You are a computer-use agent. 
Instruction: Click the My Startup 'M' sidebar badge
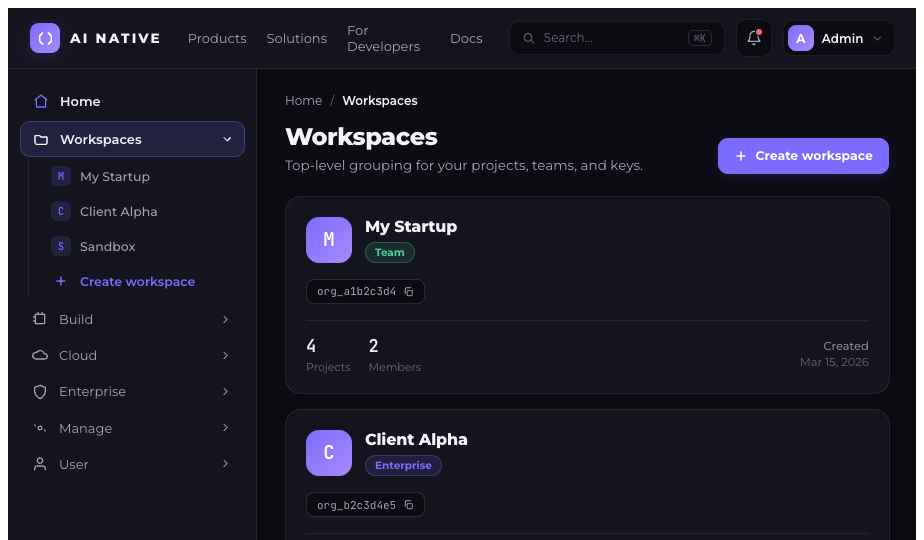point(61,176)
